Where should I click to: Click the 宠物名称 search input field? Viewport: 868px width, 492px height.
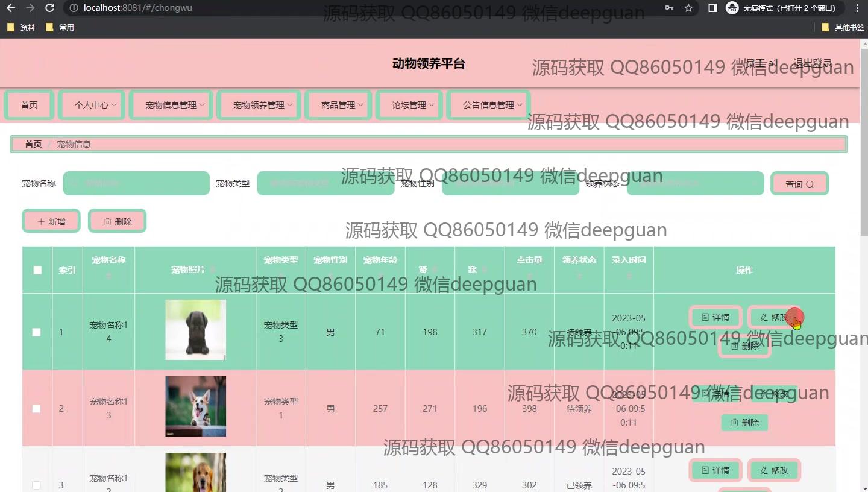point(136,183)
